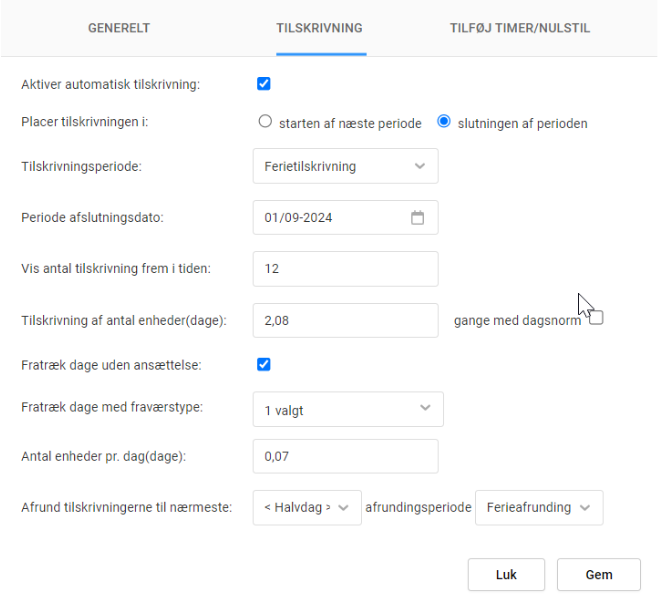Open the Halvdag rounding dropdown
661x608 pixels.
[306, 508]
